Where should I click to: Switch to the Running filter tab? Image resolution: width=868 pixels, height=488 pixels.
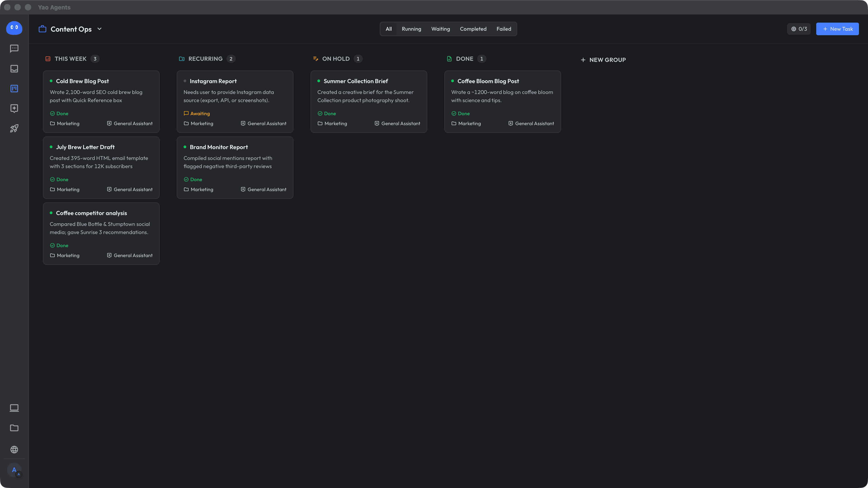click(411, 29)
